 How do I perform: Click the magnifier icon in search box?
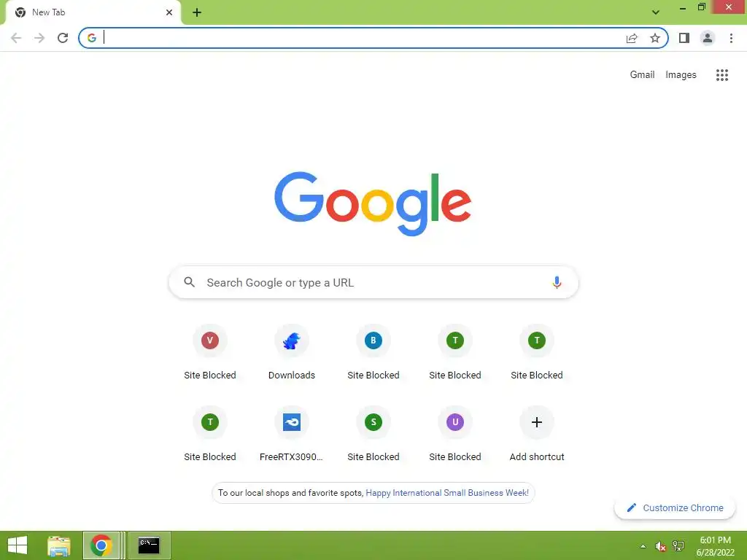189,282
